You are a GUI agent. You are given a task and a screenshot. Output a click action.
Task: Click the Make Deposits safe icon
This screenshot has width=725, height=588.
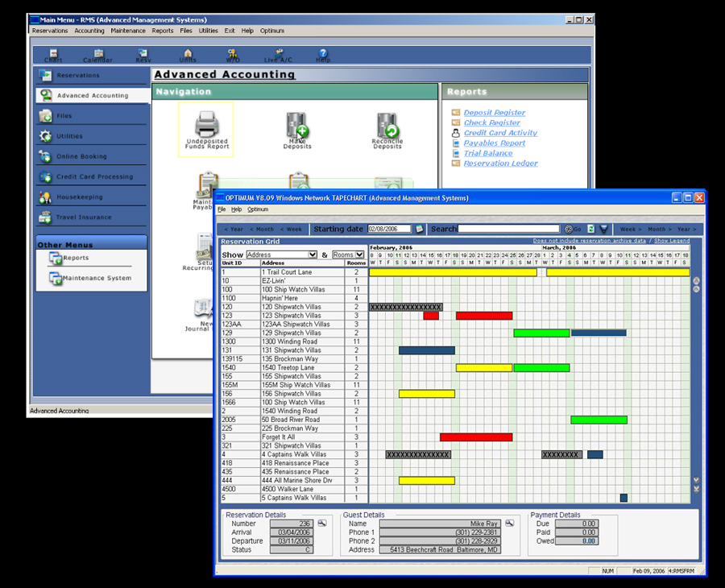coord(297,128)
